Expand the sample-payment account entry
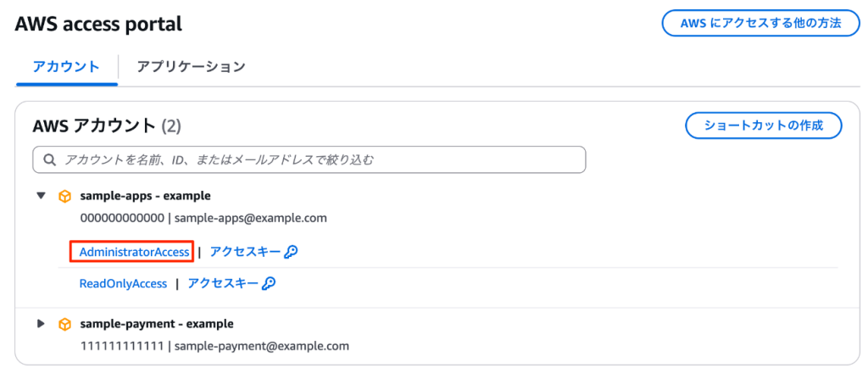 coord(41,324)
